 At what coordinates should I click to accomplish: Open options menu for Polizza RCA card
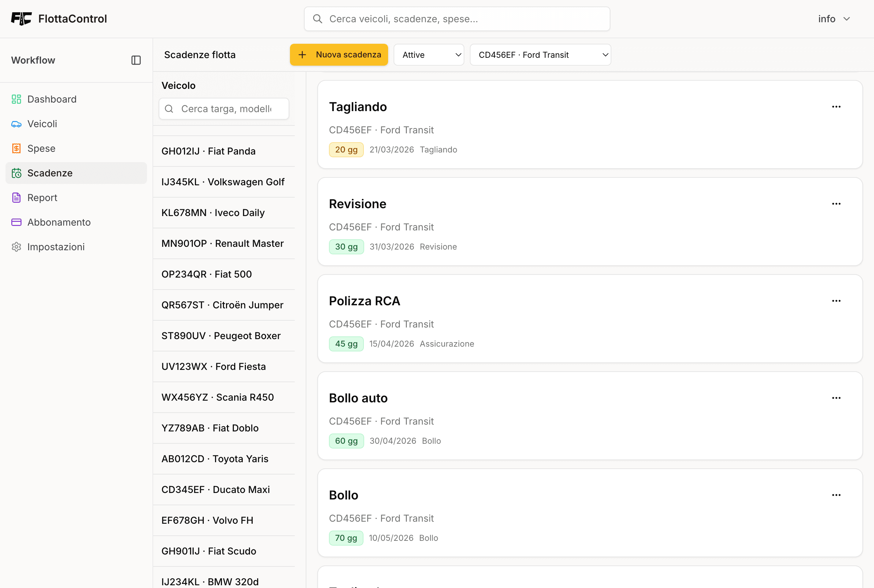coord(836,301)
